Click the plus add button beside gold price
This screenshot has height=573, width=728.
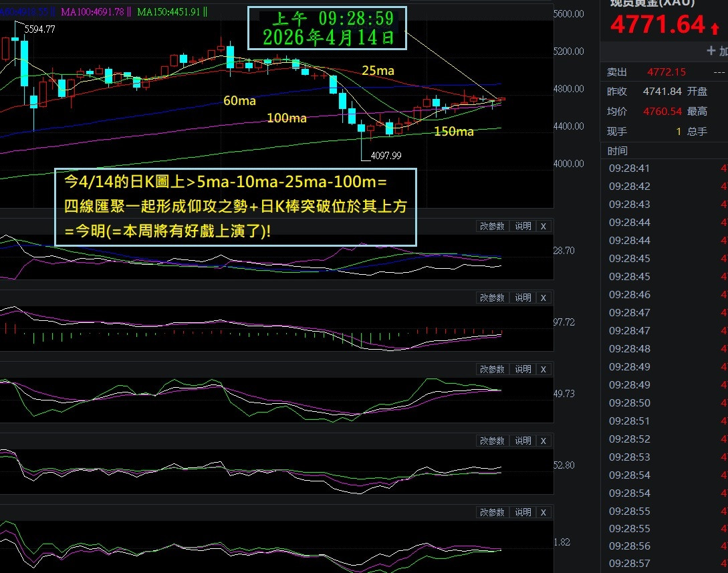(716, 51)
